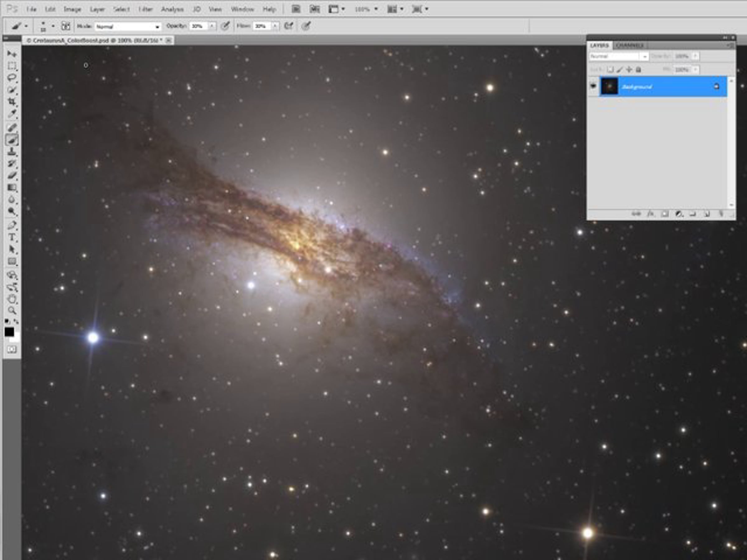The width and height of the screenshot is (747, 560).
Task: Select the Gradient tool
Action: (x=12, y=188)
